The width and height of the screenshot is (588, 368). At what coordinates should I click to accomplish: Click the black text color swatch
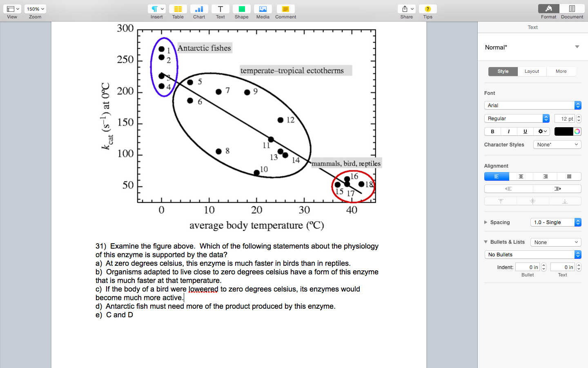click(563, 131)
